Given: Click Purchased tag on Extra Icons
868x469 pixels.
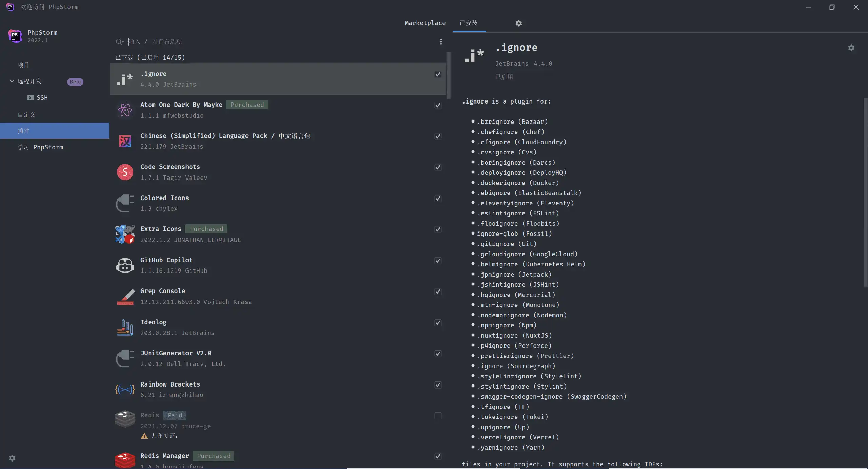Looking at the screenshot, I should pyautogui.click(x=206, y=229).
